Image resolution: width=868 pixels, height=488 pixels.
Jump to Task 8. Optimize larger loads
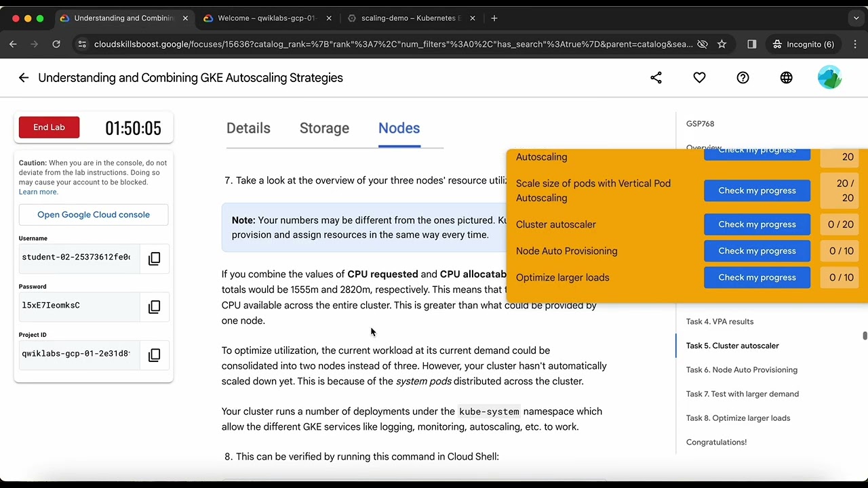[738, 418]
